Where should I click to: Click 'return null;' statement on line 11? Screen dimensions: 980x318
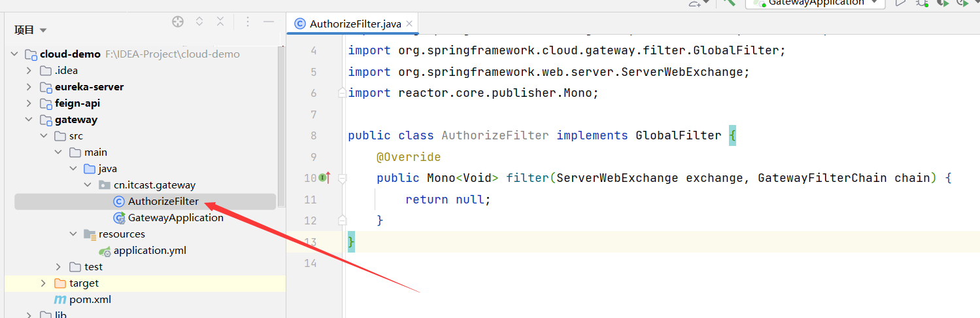(x=448, y=200)
